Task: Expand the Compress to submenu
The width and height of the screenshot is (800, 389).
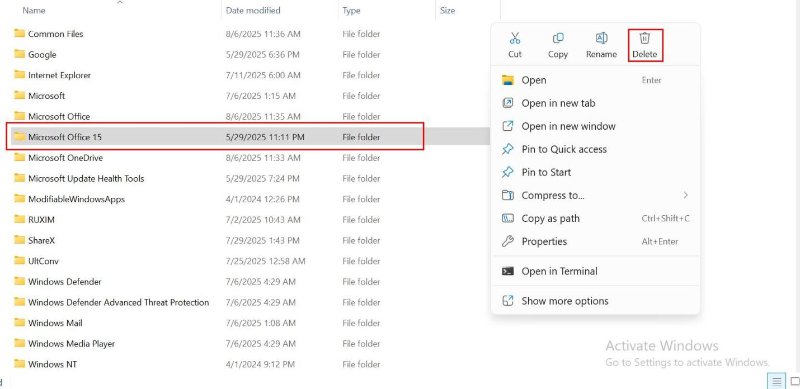Action: [x=595, y=195]
